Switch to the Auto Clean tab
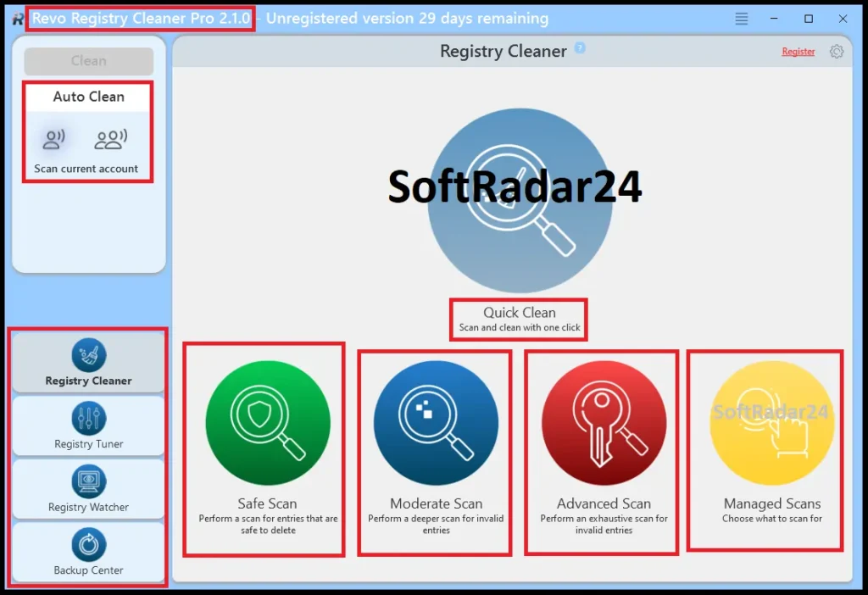This screenshot has height=595, width=868. 87,96
